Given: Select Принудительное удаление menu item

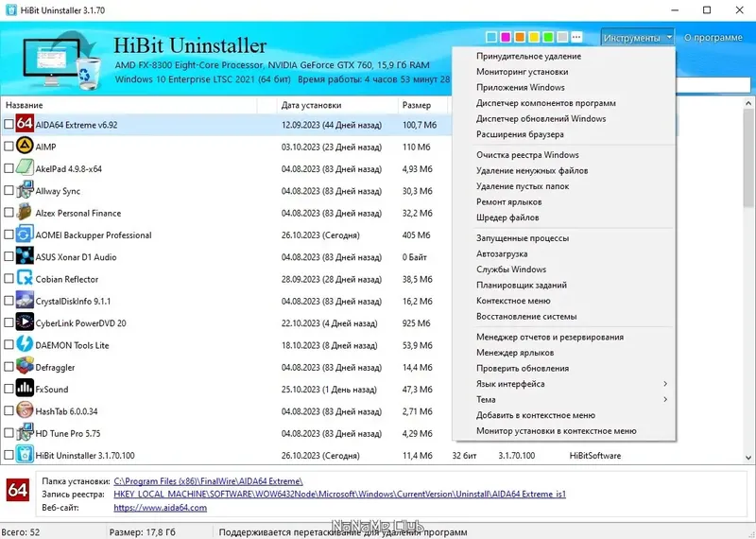Looking at the screenshot, I should click(x=564, y=56).
